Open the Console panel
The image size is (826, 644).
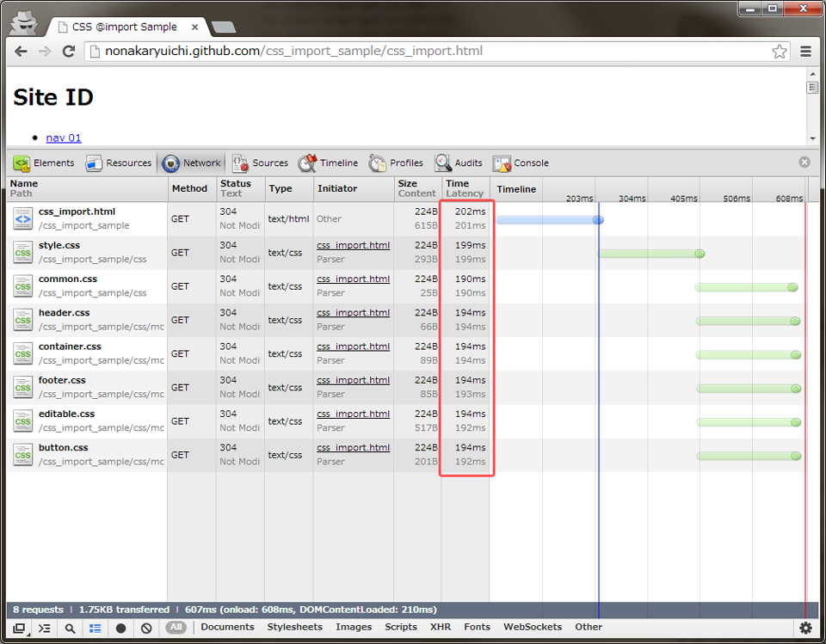pyautogui.click(x=521, y=163)
